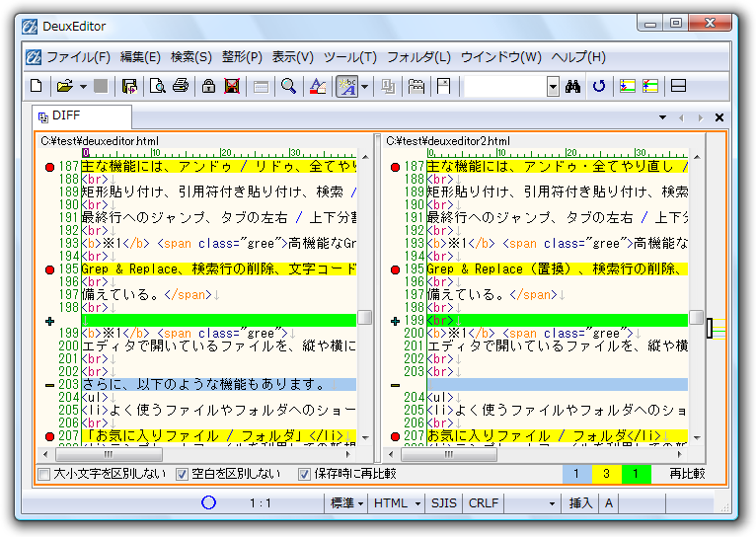756x537 pixels.
Task: Open the ウインドウ(W) menu
Action: [x=501, y=57]
